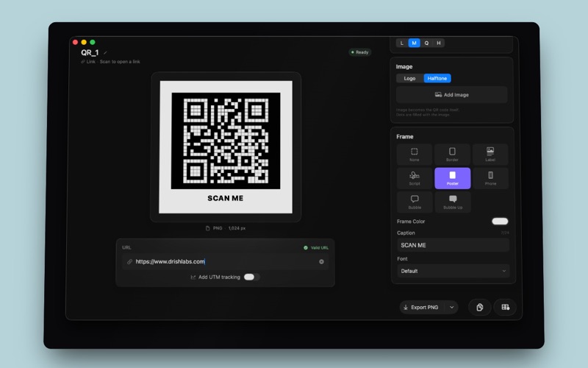This screenshot has height=368, width=588.
Task: Click the Image section heading
Action: click(404, 67)
